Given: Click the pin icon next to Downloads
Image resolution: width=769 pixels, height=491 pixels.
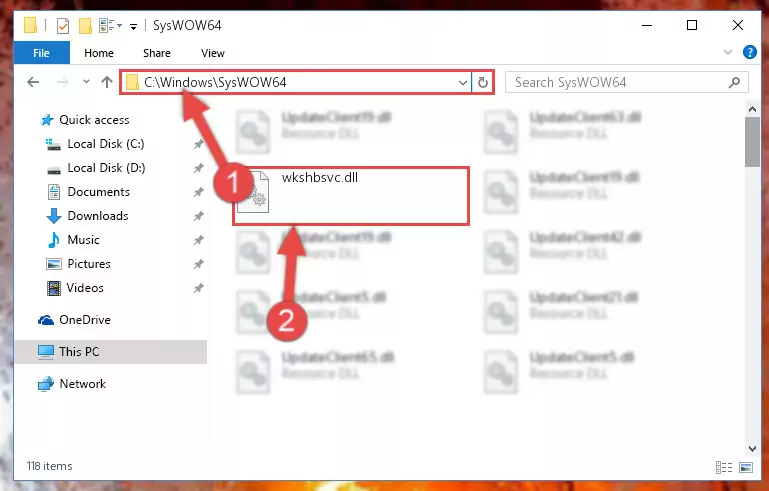Looking at the screenshot, I should [x=198, y=216].
